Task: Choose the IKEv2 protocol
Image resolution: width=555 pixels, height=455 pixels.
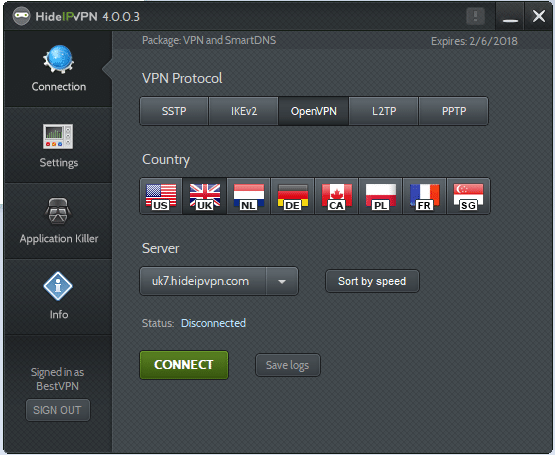Action: click(x=244, y=111)
